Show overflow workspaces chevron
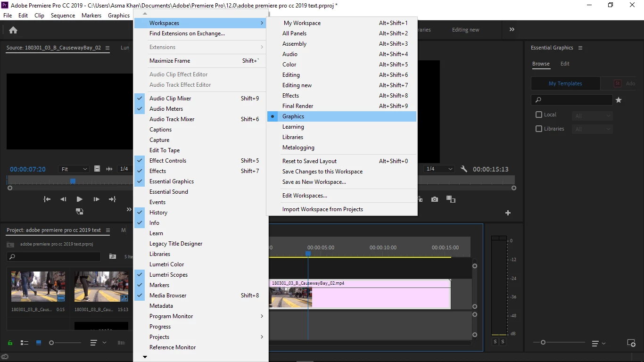 click(x=512, y=29)
